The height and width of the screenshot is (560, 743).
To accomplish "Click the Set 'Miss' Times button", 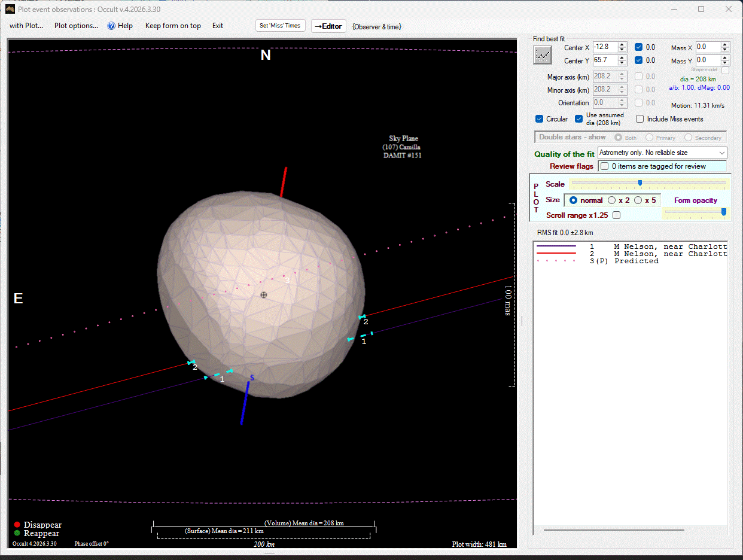I will coord(280,26).
